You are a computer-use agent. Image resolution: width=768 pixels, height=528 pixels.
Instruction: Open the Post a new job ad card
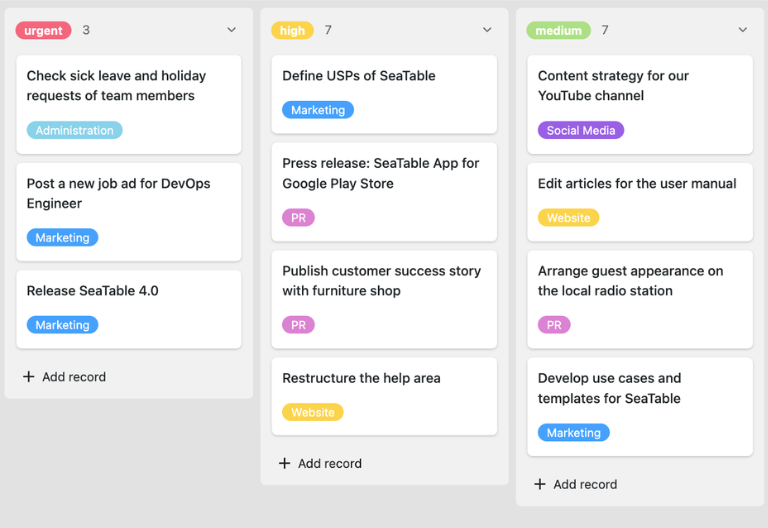(129, 212)
